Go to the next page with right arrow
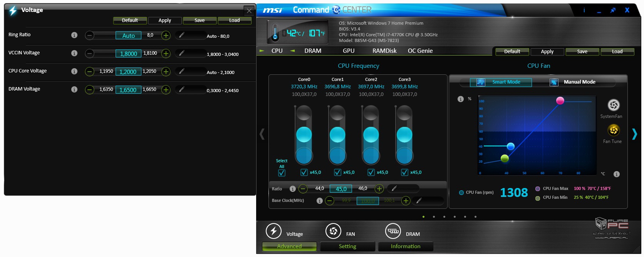 coord(634,134)
